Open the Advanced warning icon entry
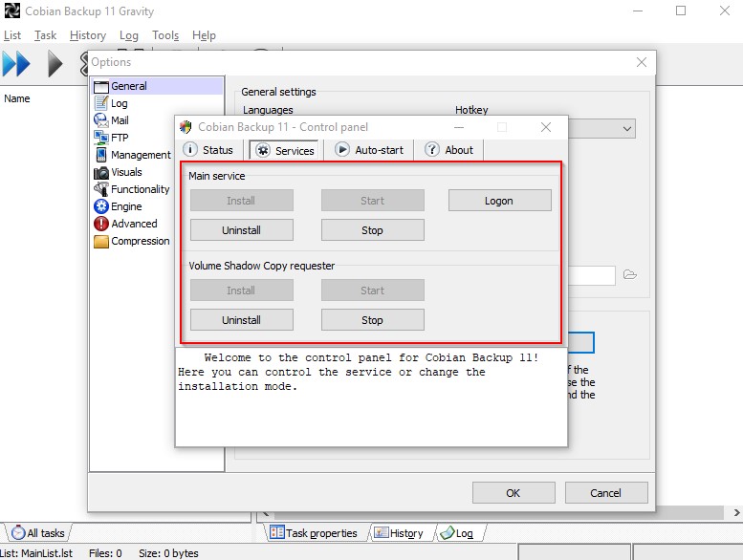This screenshot has width=743, height=560. click(101, 224)
